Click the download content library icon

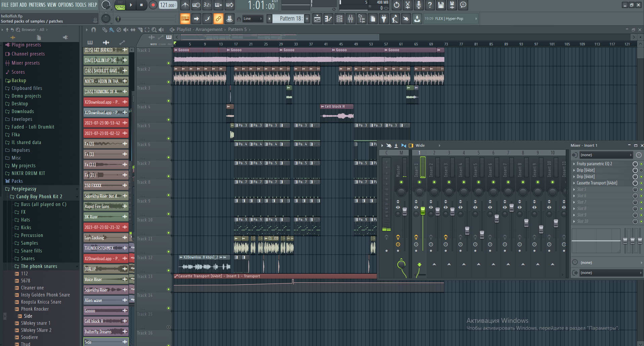pyautogui.click(x=417, y=19)
